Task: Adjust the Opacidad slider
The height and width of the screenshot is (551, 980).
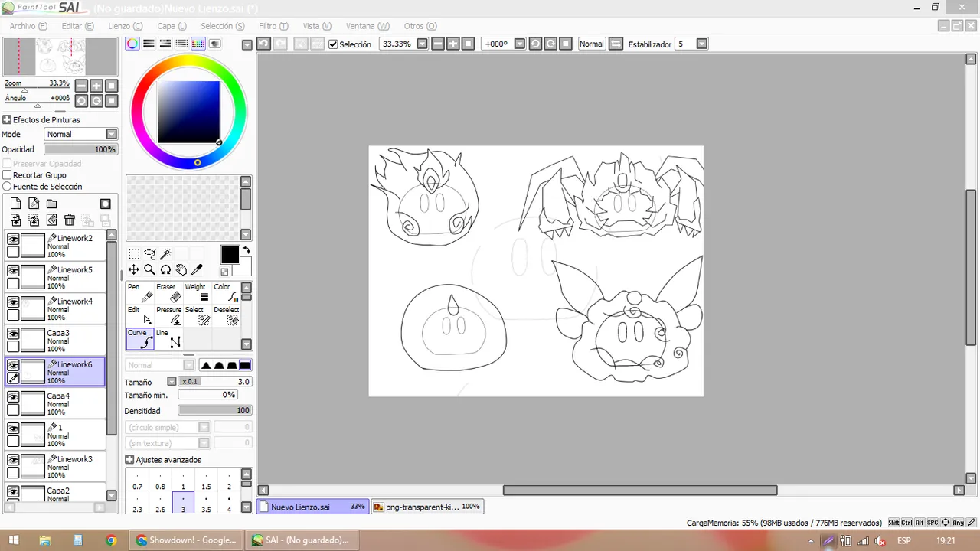Action: (80, 149)
